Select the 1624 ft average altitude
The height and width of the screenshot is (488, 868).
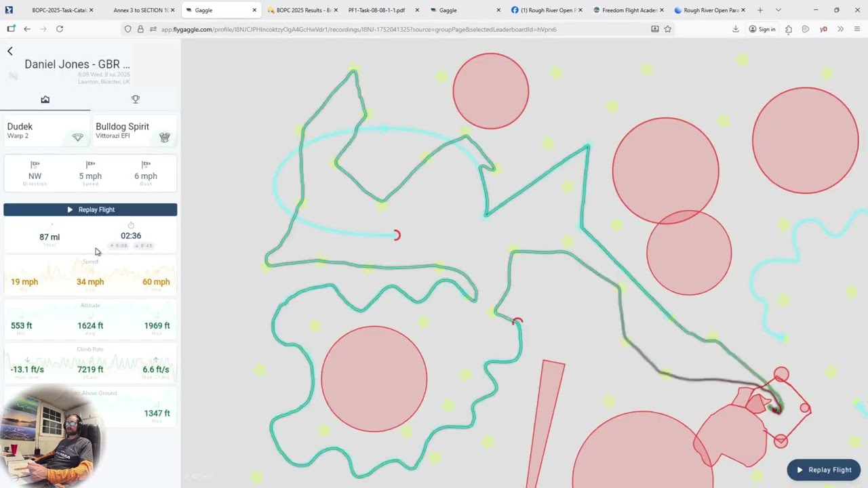click(x=90, y=326)
